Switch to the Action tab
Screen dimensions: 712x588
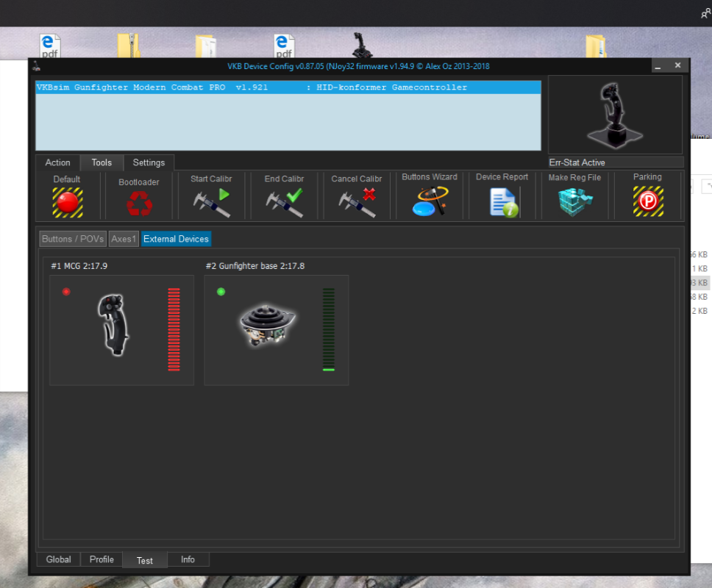[x=57, y=162]
